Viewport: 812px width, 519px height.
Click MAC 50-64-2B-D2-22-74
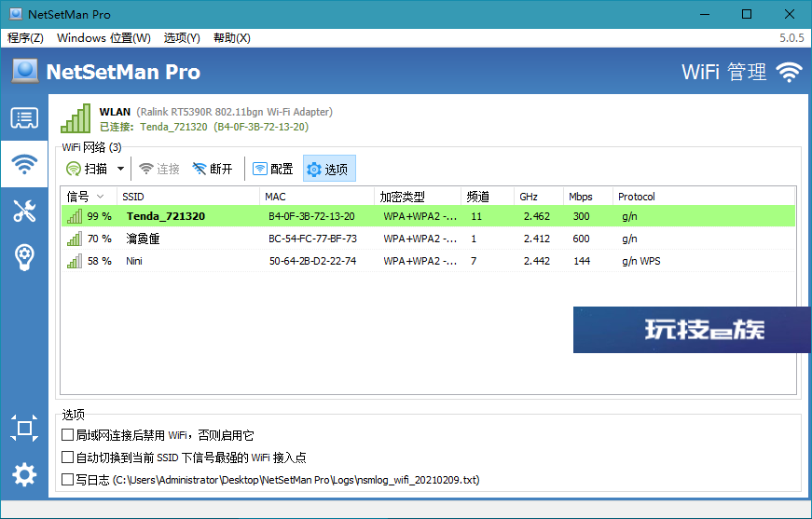[313, 261]
